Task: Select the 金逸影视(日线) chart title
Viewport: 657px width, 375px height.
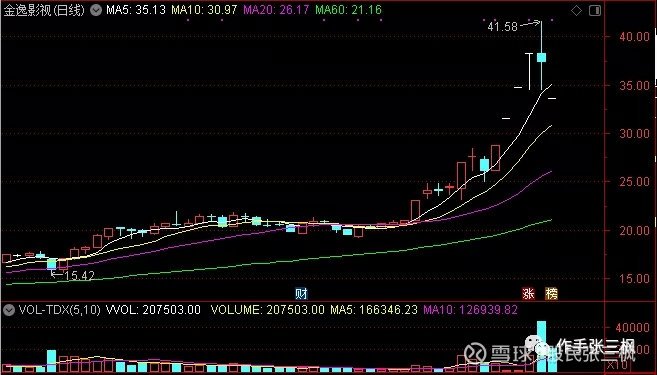Action: coord(44,10)
